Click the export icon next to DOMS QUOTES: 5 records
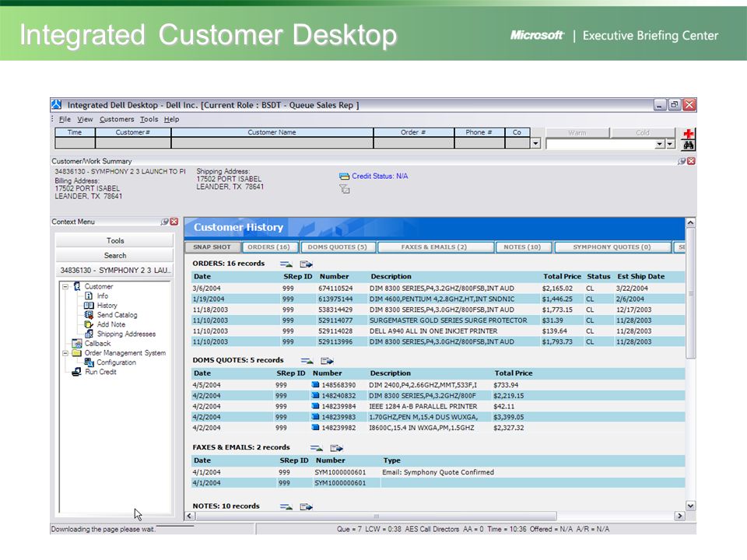The height and width of the screenshot is (560, 747). [x=327, y=360]
